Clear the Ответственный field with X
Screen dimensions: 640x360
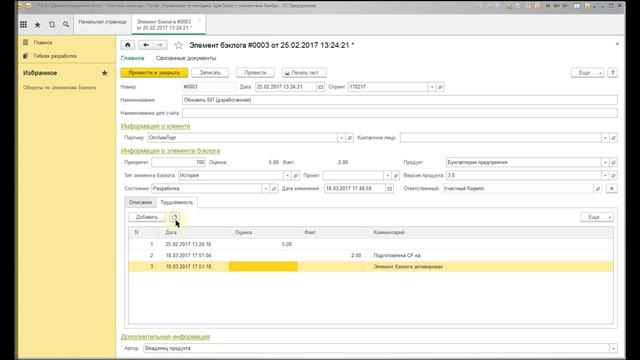611,189
